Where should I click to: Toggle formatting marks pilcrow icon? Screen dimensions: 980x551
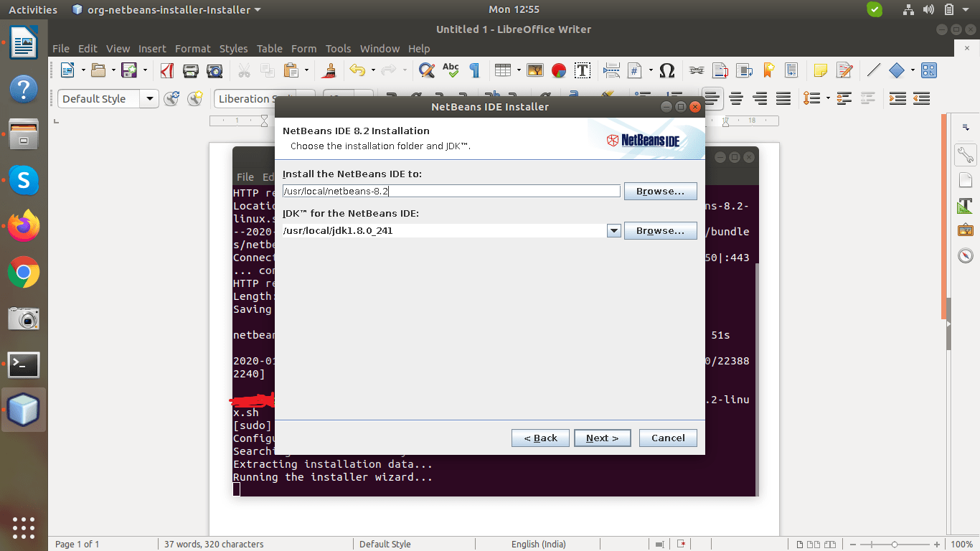474,70
